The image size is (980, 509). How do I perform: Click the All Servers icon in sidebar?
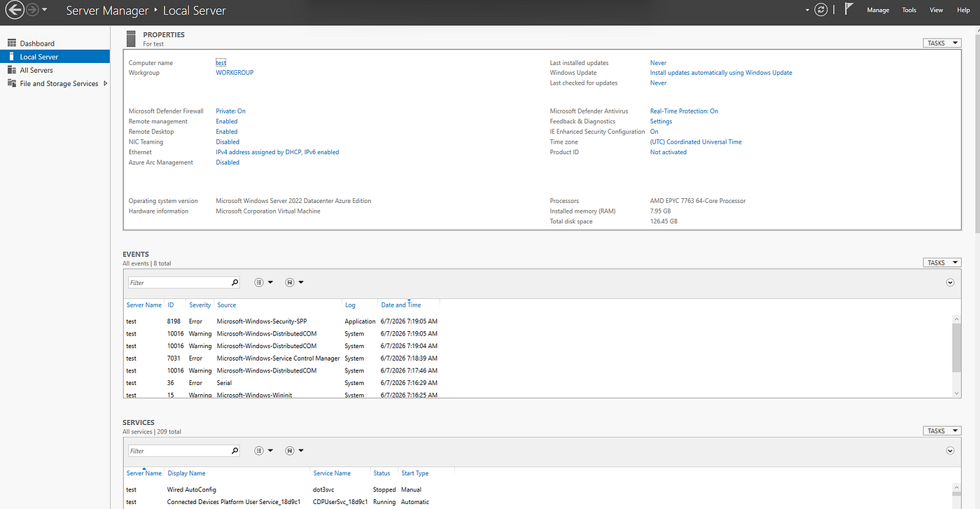[x=12, y=70]
